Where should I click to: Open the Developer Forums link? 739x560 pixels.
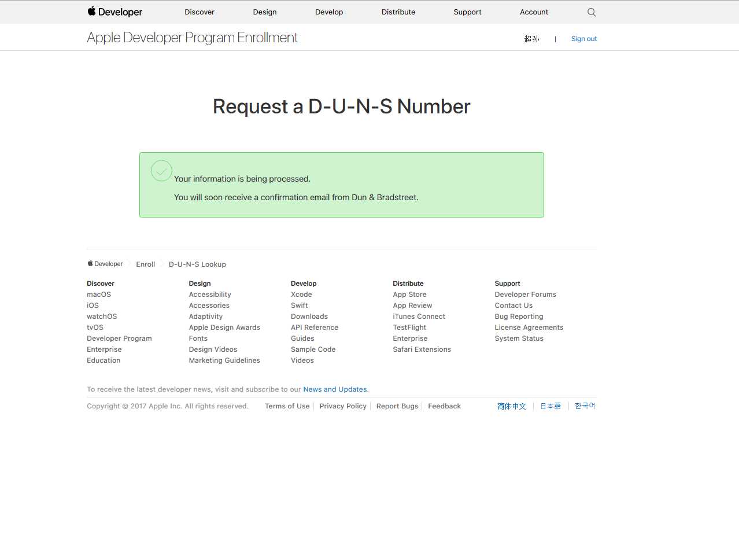[x=525, y=294]
